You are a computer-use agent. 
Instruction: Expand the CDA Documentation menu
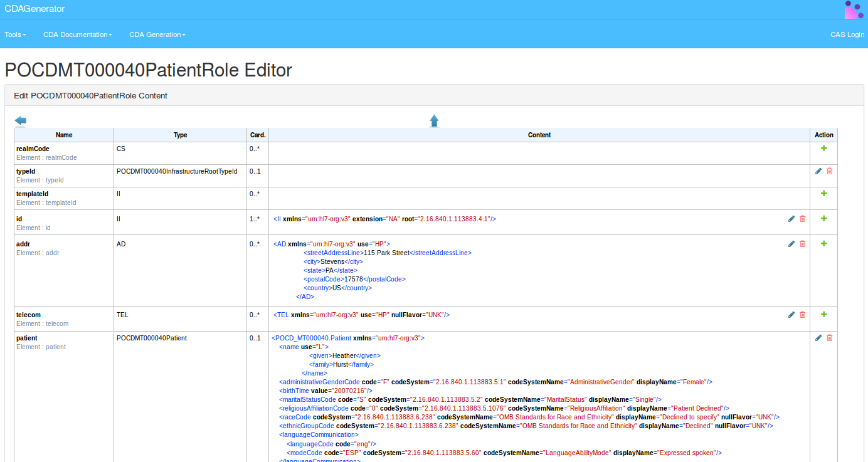coord(77,34)
